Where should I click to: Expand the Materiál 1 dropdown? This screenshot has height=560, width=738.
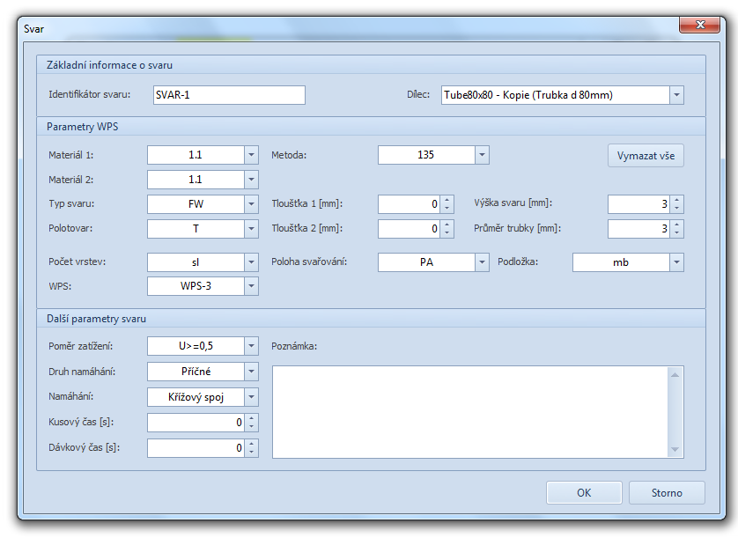coord(251,155)
